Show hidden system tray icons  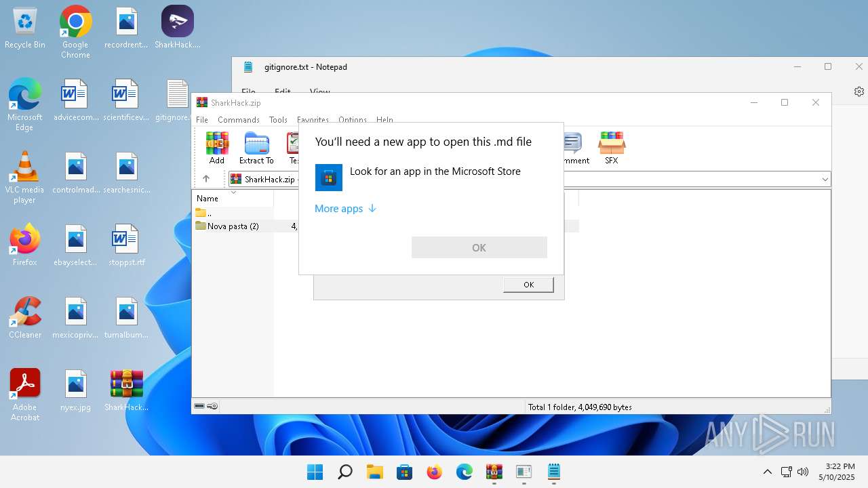pyautogui.click(x=767, y=472)
